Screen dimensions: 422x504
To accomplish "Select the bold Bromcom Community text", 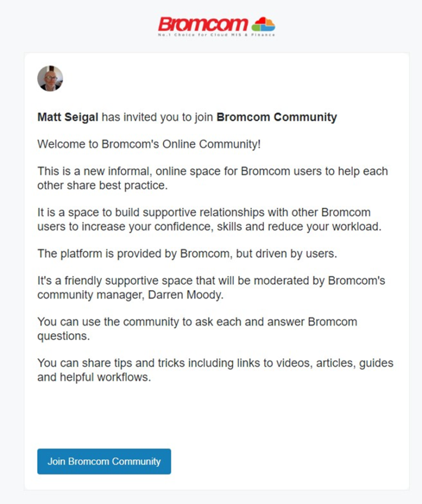I will point(277,117).
